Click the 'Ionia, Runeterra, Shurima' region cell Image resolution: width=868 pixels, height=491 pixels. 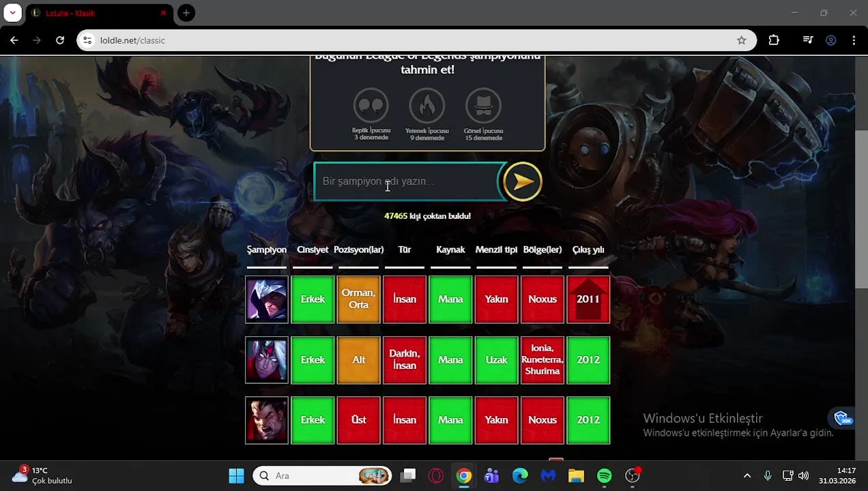tap(542, 360)
